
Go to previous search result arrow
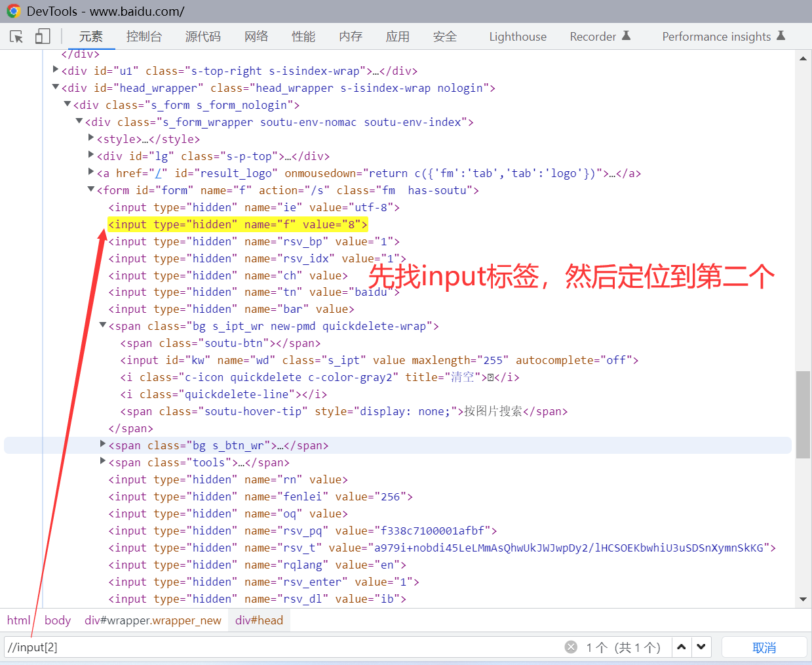coord(682,647)
